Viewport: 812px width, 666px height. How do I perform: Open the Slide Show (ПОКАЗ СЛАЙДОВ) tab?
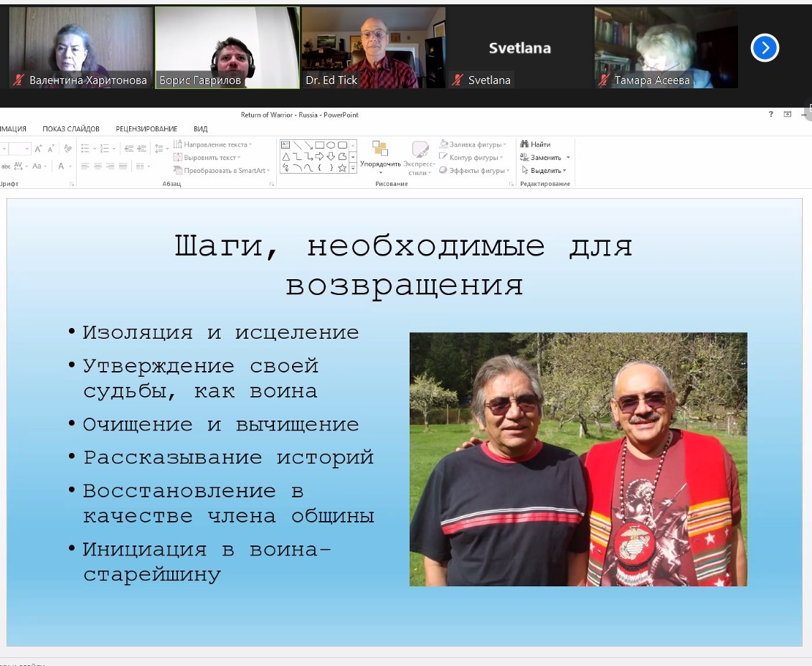[x=70, y=129]
